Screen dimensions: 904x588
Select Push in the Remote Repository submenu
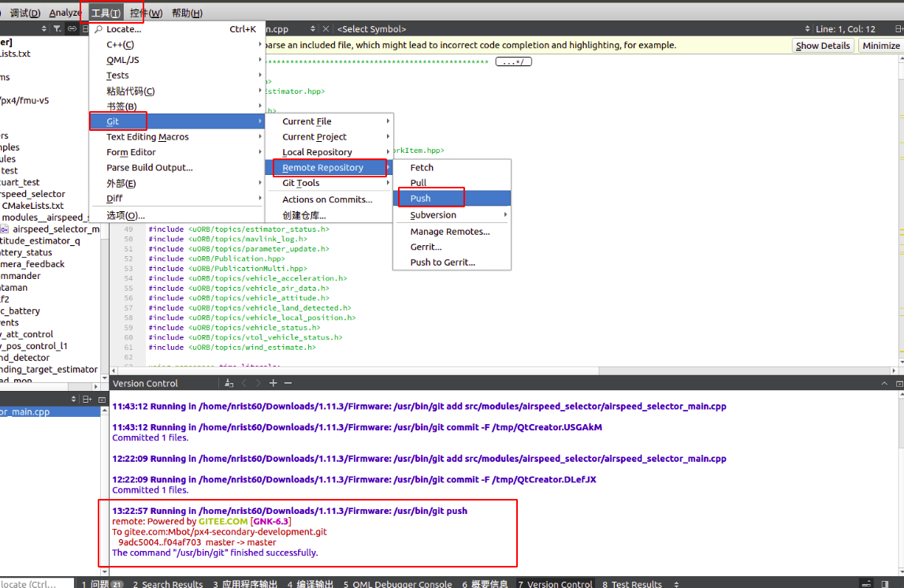pyautogui.click(x=422, y=198)
